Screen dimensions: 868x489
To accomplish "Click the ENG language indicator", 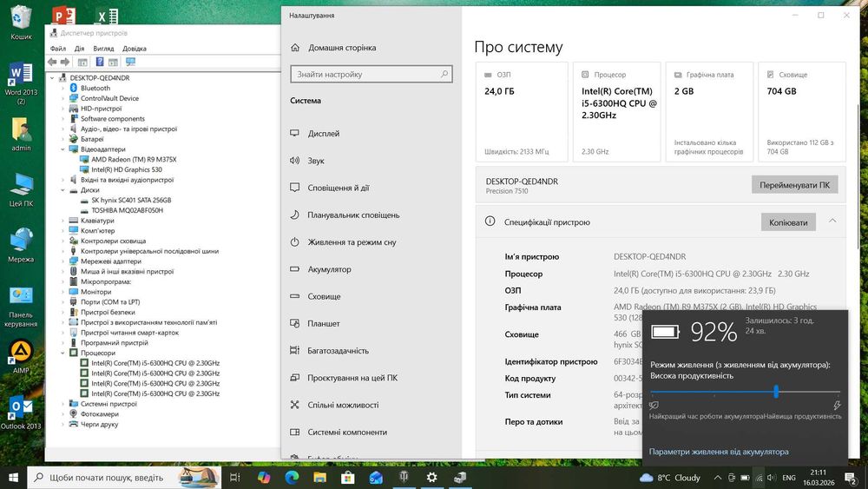I will click(789, 478).
